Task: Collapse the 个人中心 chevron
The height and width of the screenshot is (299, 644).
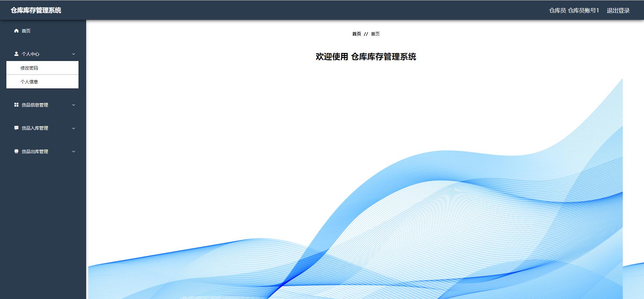Action: point(73,54)
